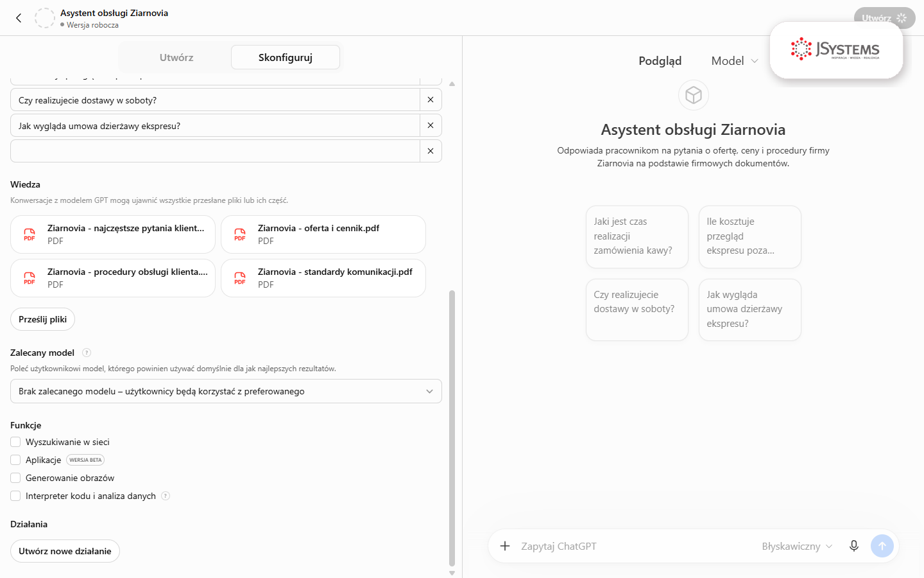This screenshot has height=578, width=924.
Task: Choose the preview card 'Czy realizujecie dostawy w soboty?'
Action: (x=637, y=310)
